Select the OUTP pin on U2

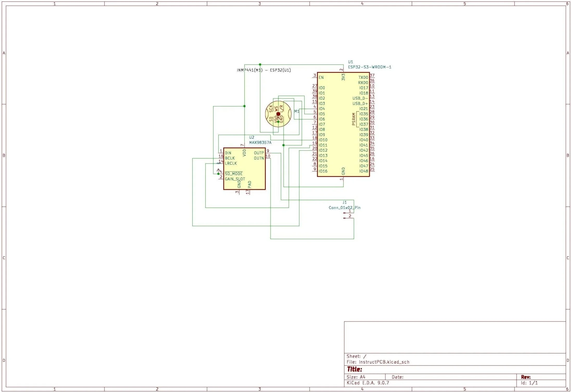pyautogui.click(x=259, y=153)
